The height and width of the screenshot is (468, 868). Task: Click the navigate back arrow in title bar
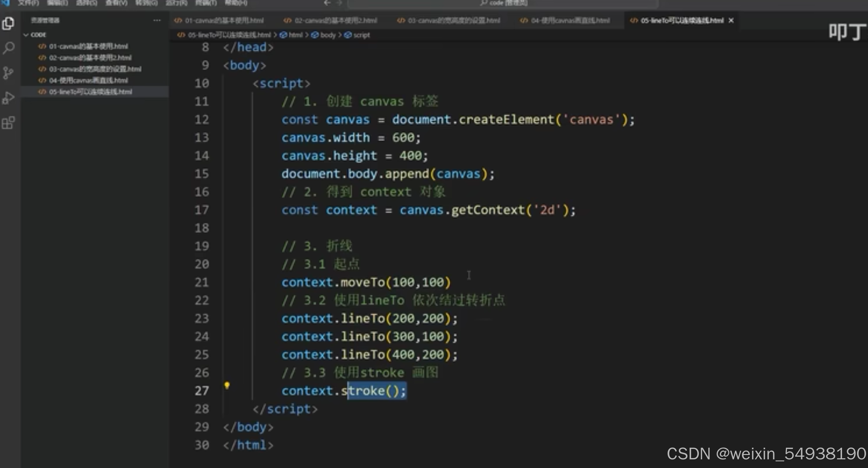click(326, 3)
